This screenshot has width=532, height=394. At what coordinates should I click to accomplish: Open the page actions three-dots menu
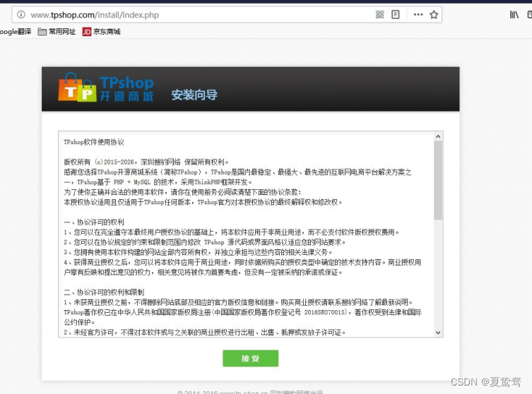pyautogui.click(x=418, y=15)
